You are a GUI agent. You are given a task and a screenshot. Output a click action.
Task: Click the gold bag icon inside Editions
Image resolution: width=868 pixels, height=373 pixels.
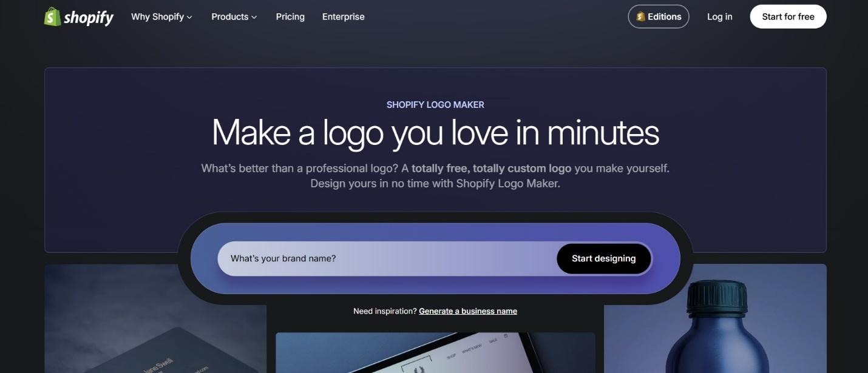(x=640, y=17)
